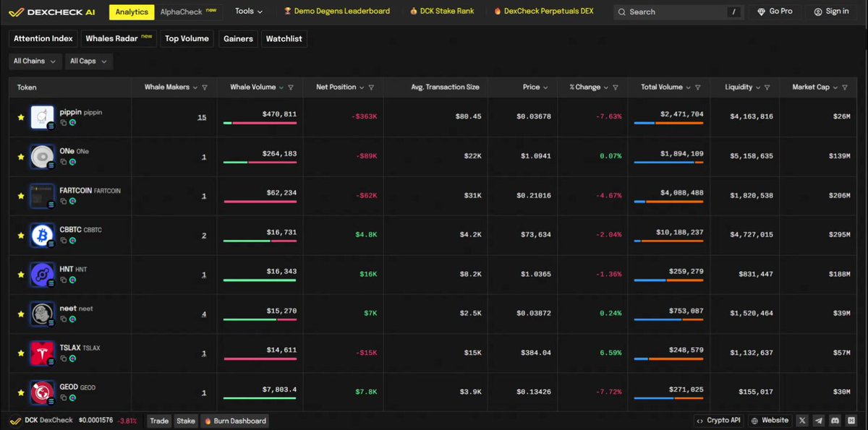
Task: Copy the FARTCOIN token address
Action: pyautogui.click(x=64, y=202)
